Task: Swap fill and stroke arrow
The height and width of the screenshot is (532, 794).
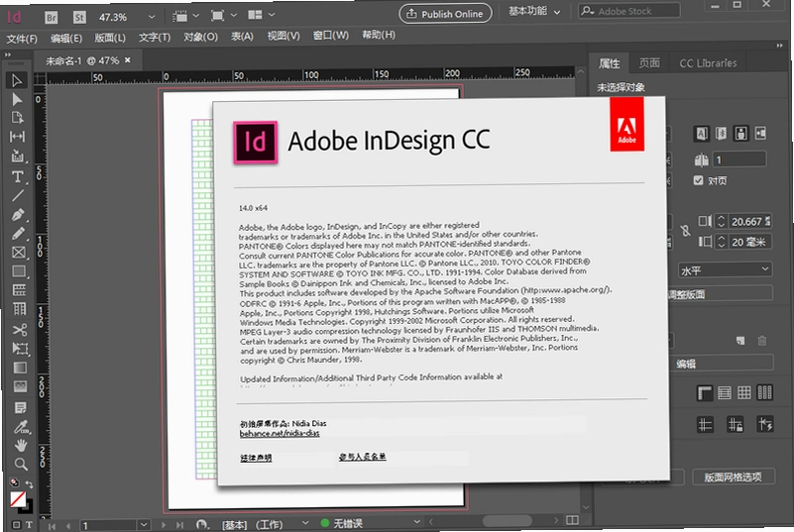Action: pyautogui.click(x=29, y=484)
